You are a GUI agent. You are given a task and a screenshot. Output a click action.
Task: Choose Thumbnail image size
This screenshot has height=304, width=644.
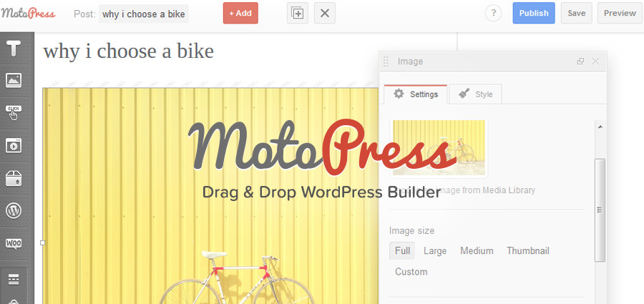528,250
